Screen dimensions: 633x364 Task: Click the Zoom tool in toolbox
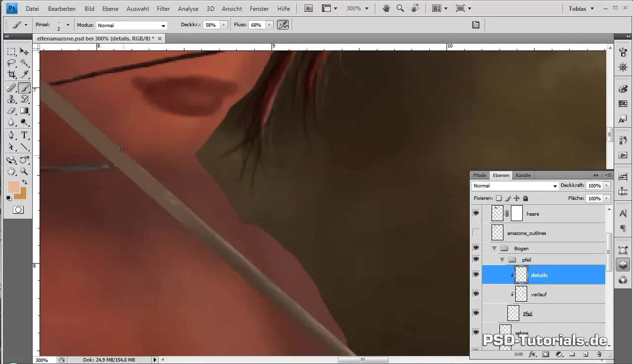pos(24,172)
